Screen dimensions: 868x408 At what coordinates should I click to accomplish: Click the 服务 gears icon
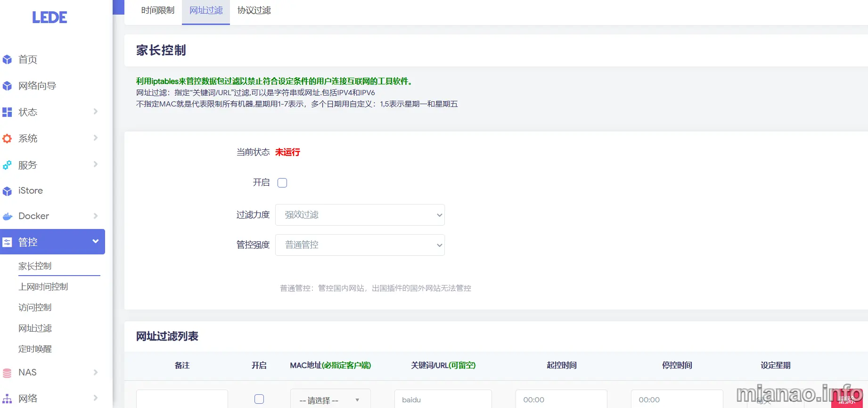7,165
